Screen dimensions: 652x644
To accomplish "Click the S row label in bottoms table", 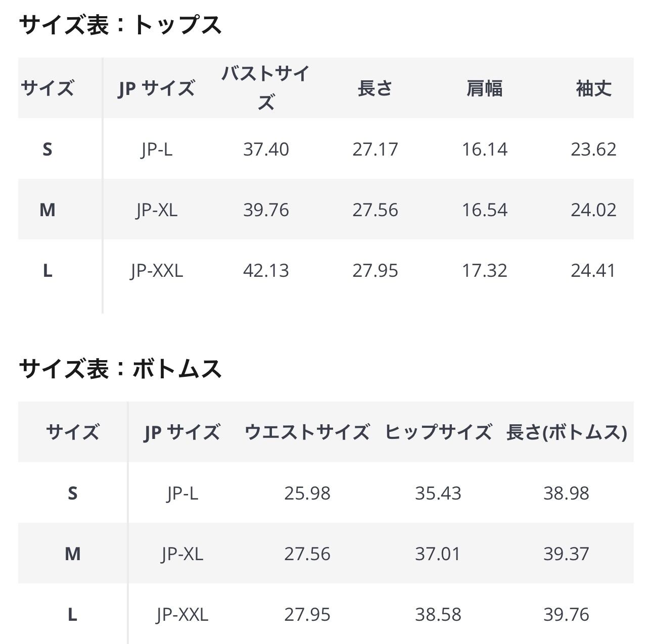I will (x=72, y=493).
